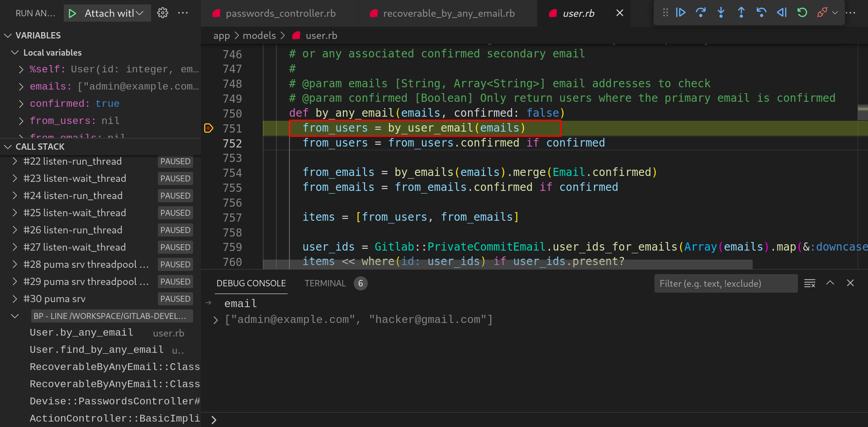The width and height of the screenshot is (868, 427).
Task: Click the app breadcrumb segment
Action: [x=222, y=36]
